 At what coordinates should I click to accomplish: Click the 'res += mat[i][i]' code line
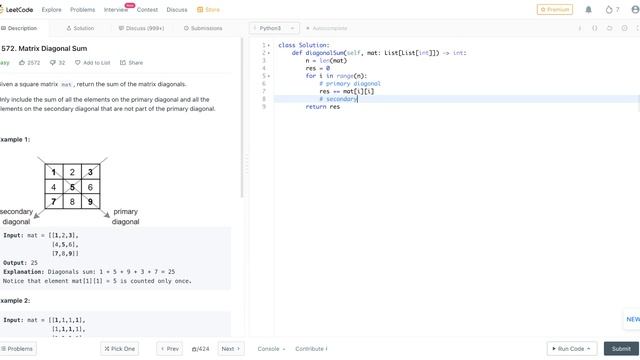(347, 91)
